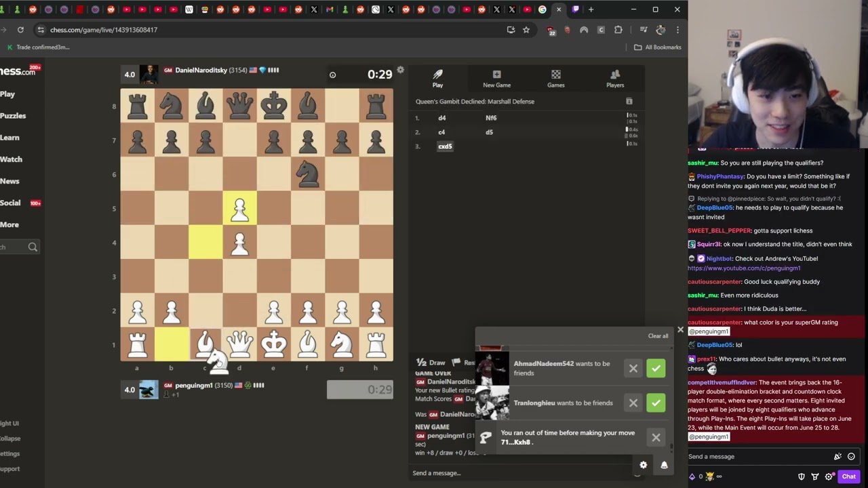Image resolution: width=868 pixels, height=488 pixels.
Task: Click the Twitch Chat send button
Action: pyautogui.click(x=848, y=476)
